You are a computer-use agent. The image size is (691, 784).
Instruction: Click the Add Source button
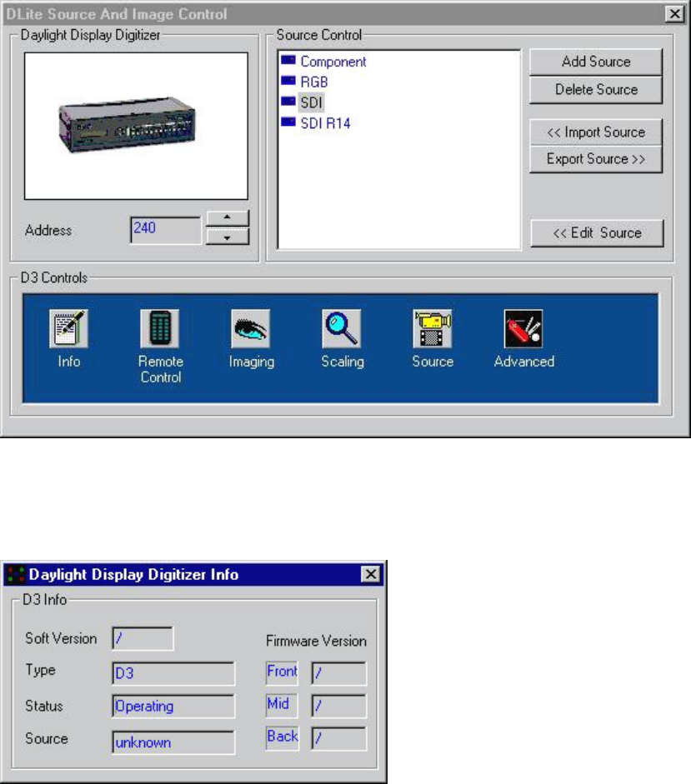coord(596,62)
